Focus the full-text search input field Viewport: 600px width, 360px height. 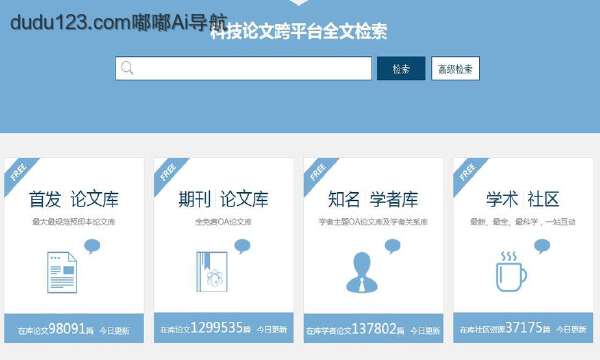243,68
